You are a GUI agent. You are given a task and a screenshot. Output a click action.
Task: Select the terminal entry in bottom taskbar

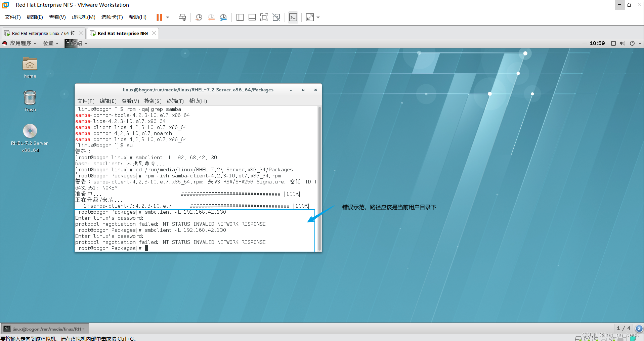pos(45,329)
